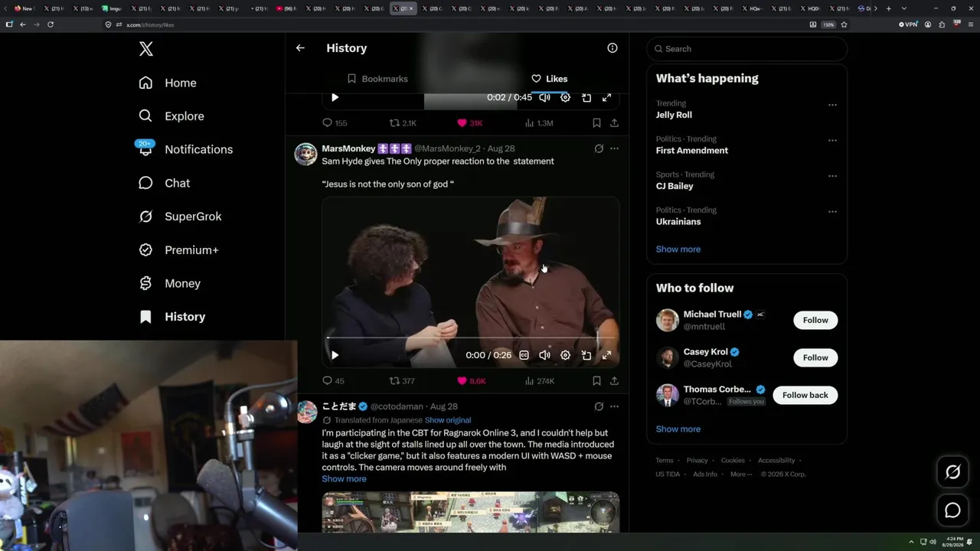Open Premium+ from the sidebar
This screenshot has height=551, width=980.
click(x=178, y=250)
